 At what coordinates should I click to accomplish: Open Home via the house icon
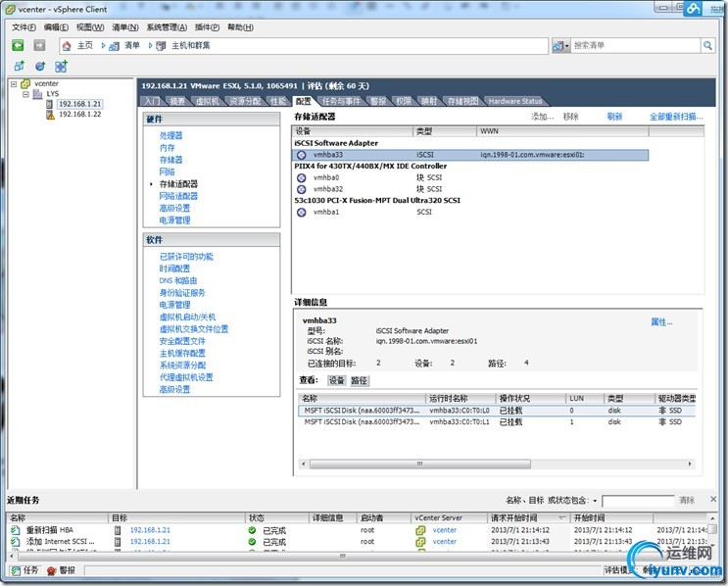(x=67, y=45)
